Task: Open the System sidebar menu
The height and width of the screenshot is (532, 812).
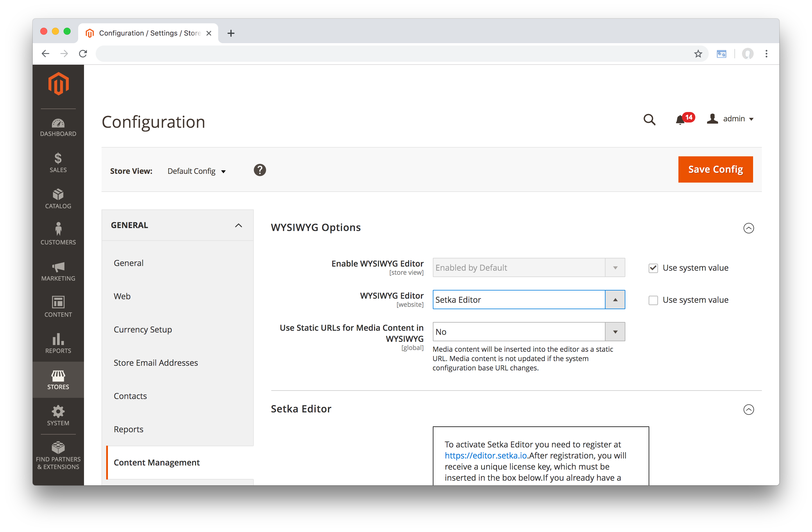Action: click(58, 416)
